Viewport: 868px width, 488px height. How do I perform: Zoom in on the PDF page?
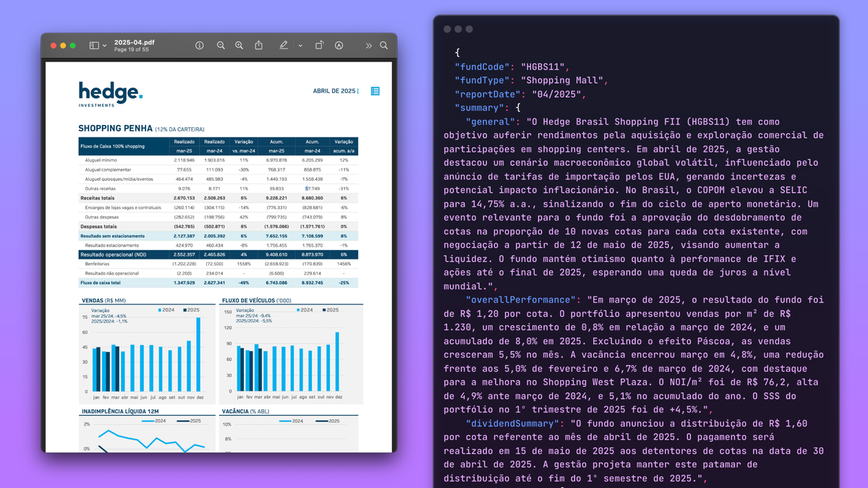[x=239, y=46]
